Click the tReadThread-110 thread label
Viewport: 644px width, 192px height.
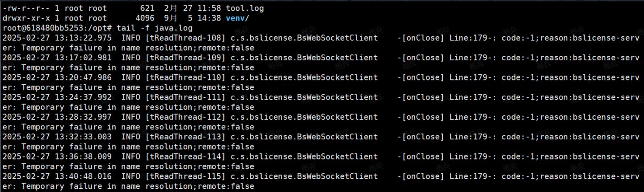click(185, 77)
